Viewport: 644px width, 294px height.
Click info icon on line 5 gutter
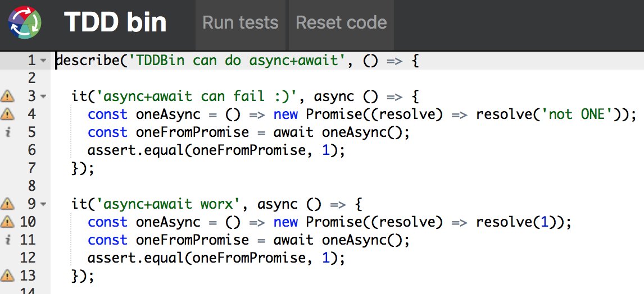pyautogui.click(x=7, y=132)
